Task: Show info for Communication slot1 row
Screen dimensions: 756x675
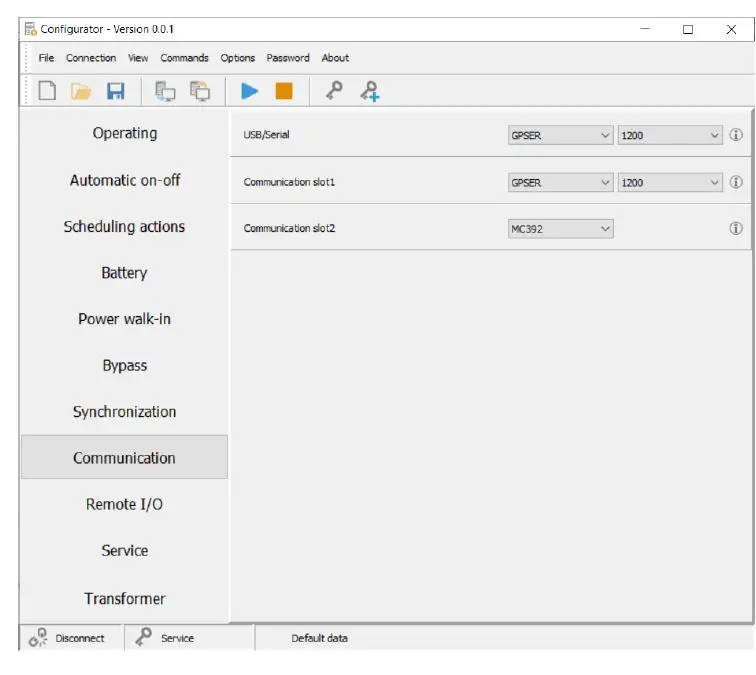Action: pos(736,182)
